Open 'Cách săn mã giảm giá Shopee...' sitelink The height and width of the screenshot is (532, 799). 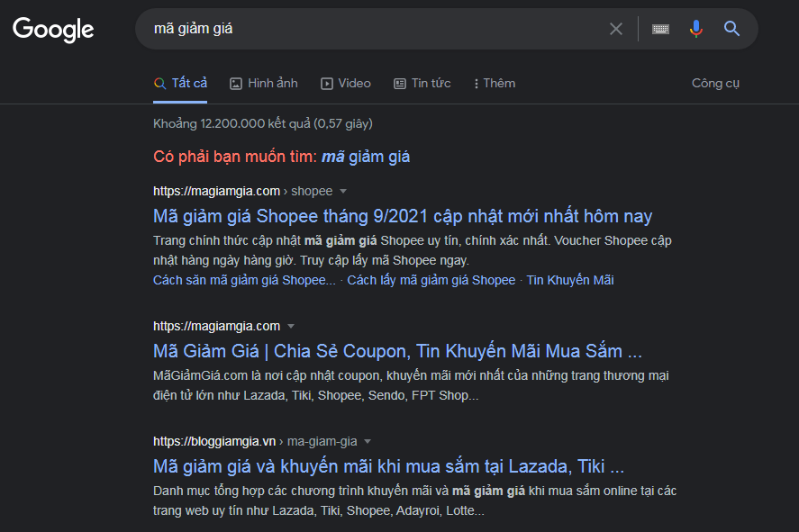pos(245,281)
